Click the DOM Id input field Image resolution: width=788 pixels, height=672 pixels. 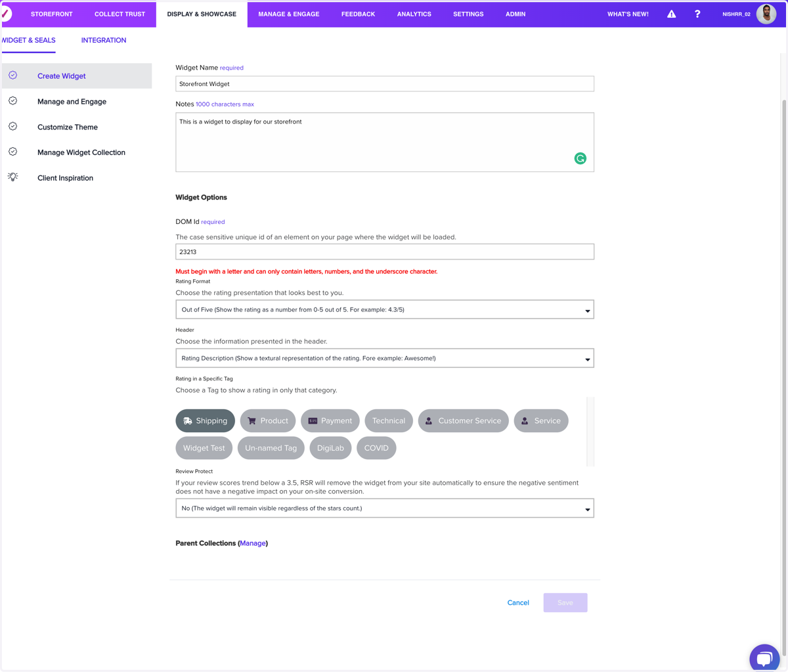coord(385,252)
